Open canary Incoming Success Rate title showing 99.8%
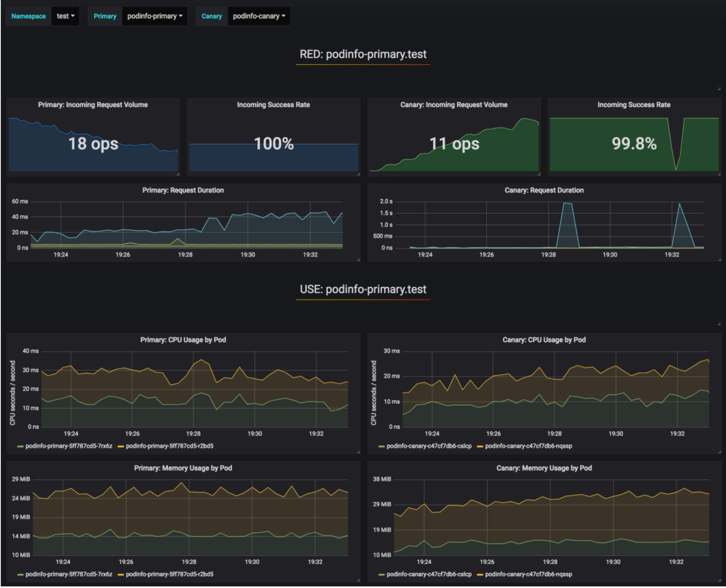726x588 pixels. tap(634, 105)
